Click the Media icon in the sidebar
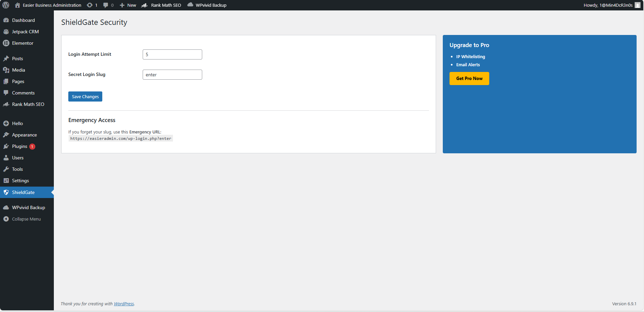This screenshot has height=312, width=644. click(x=6, y=70)
